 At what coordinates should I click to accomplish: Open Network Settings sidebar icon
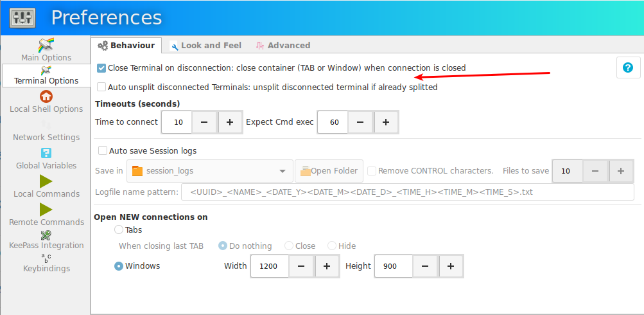46,125
